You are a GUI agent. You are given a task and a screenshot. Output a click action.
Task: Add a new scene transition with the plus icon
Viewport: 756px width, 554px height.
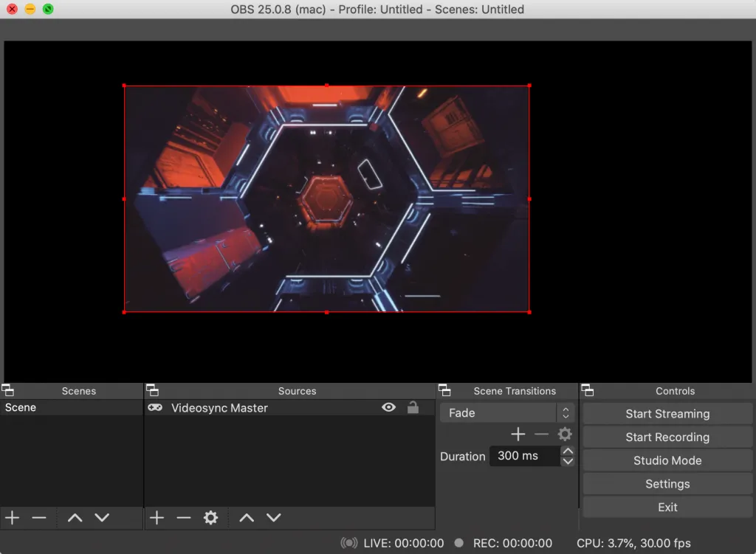[x=518, y=434]
